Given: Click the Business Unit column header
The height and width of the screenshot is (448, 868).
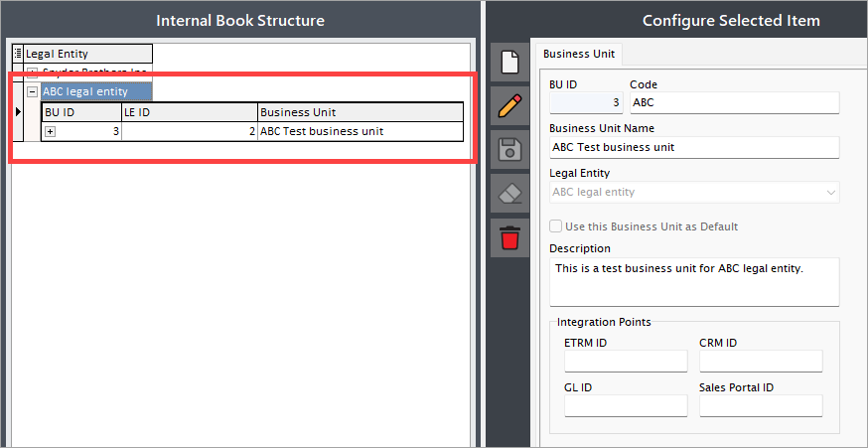Looking at the screenshot, I should pyautogui.click(x=361, y=112).
